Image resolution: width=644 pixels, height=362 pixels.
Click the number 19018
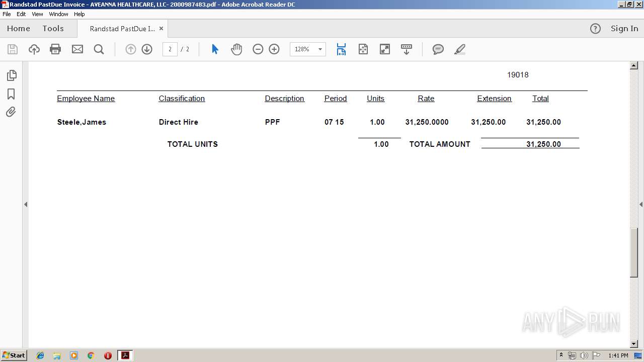pos(518,75)
